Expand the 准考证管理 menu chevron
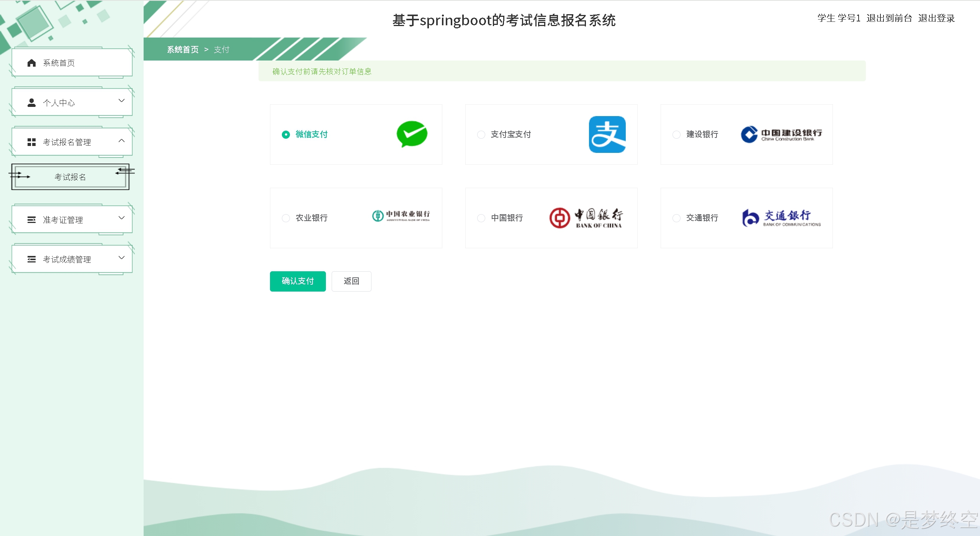The height and width of the screenshot is (536, 980). [121, 218]
